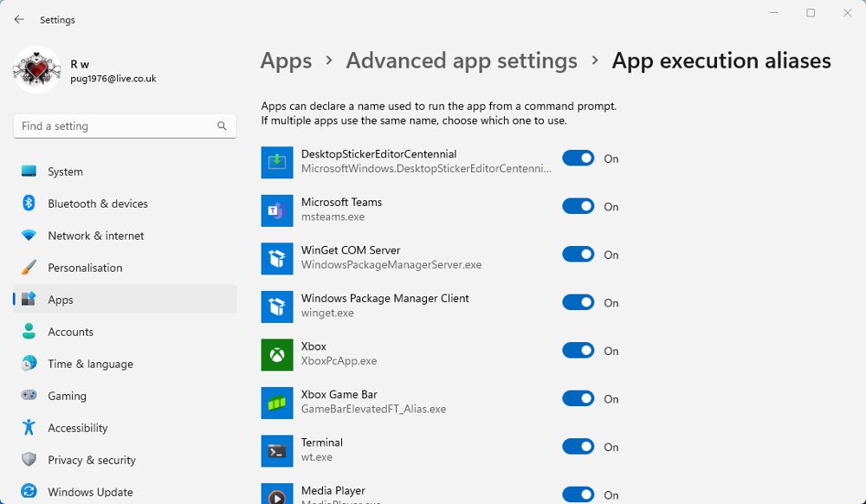Open Advanced app settings via breadcrumb
The height and width of the screenshot is (504, 866).
pyautogui.click(x=461, y=61)
